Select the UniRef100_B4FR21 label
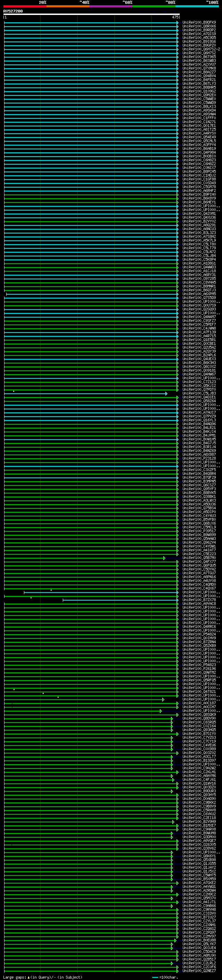This screenshot has width=222, height=980. point(199,80)
